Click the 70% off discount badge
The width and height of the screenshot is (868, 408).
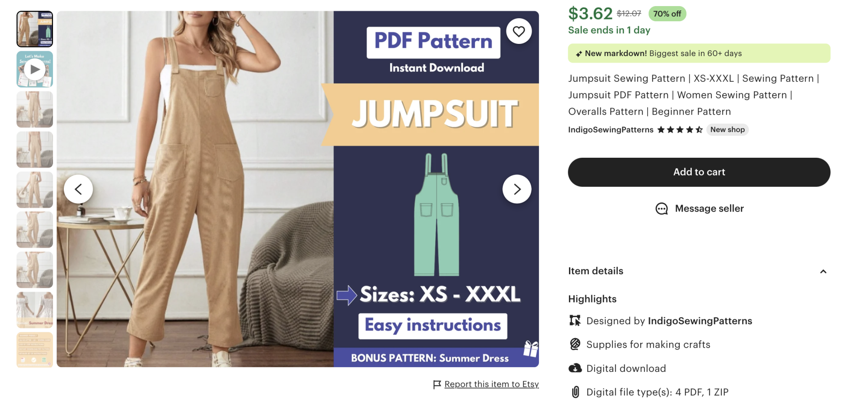[x=667, y=14]
